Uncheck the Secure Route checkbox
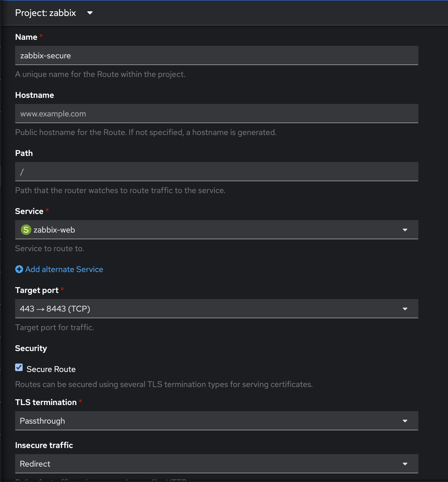 click(19, 368)
